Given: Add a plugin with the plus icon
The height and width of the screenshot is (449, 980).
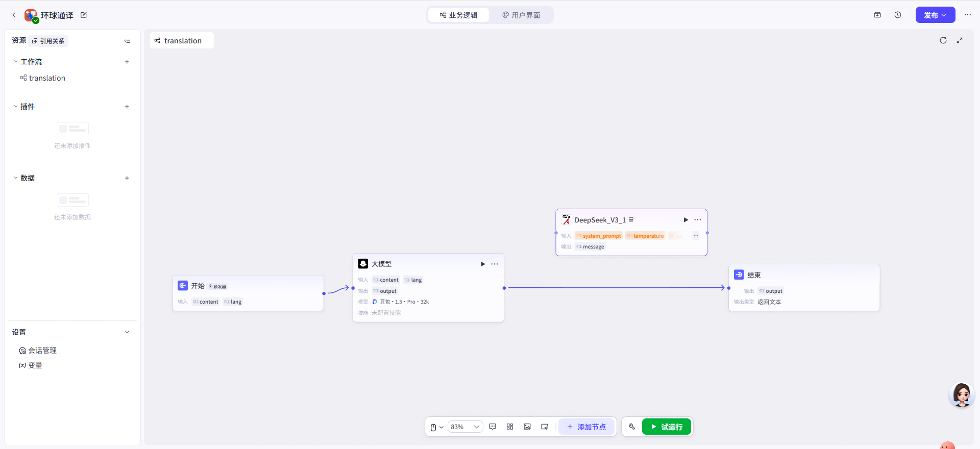Looking at the screenshot, I should point(127,107).
